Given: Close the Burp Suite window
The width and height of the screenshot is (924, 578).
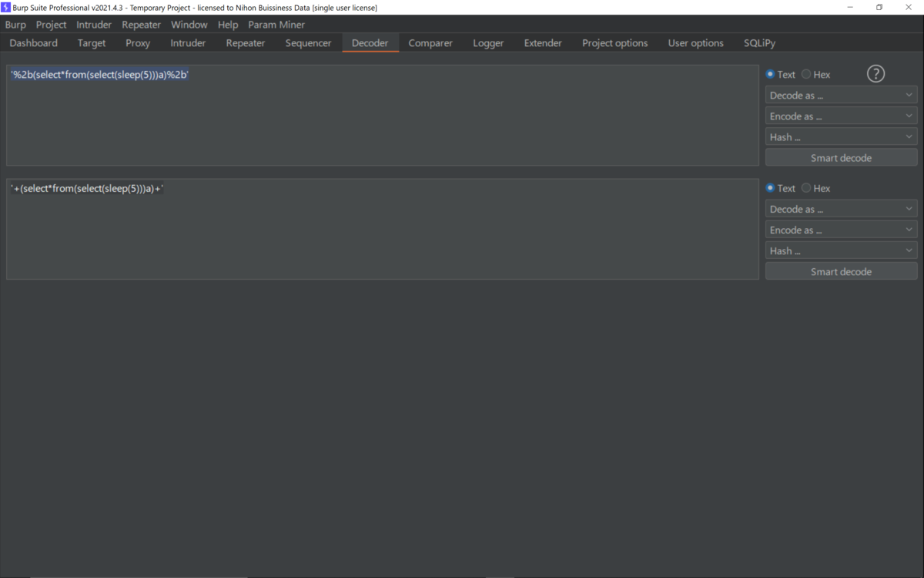Looking at the screenshot, I should point(909,7).
